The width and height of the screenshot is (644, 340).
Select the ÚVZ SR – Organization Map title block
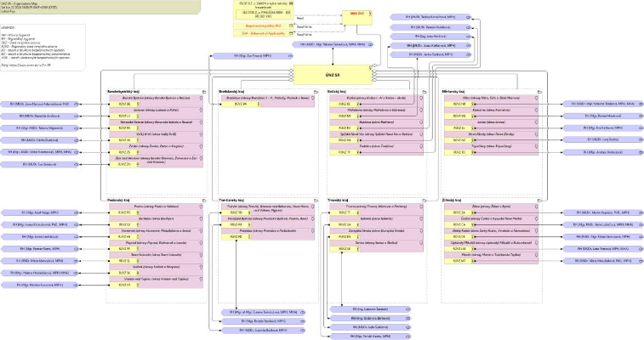coord(100,7)
